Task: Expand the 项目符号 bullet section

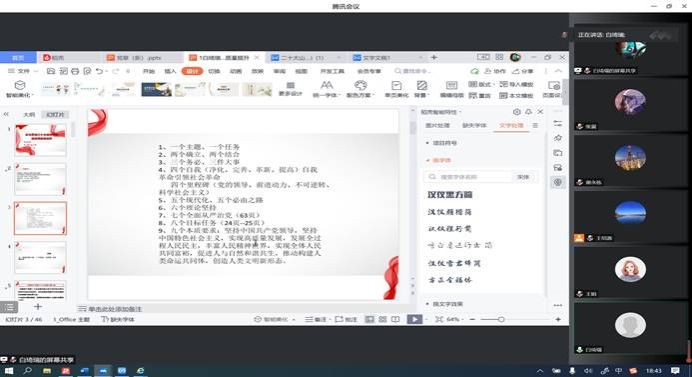Action: (441, 143)
